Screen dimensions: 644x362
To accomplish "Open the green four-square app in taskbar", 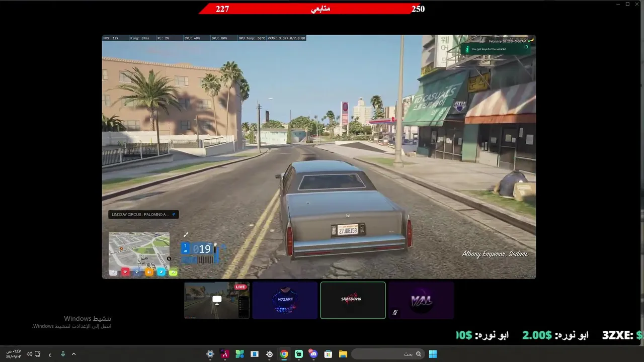I will coord(240,354).
